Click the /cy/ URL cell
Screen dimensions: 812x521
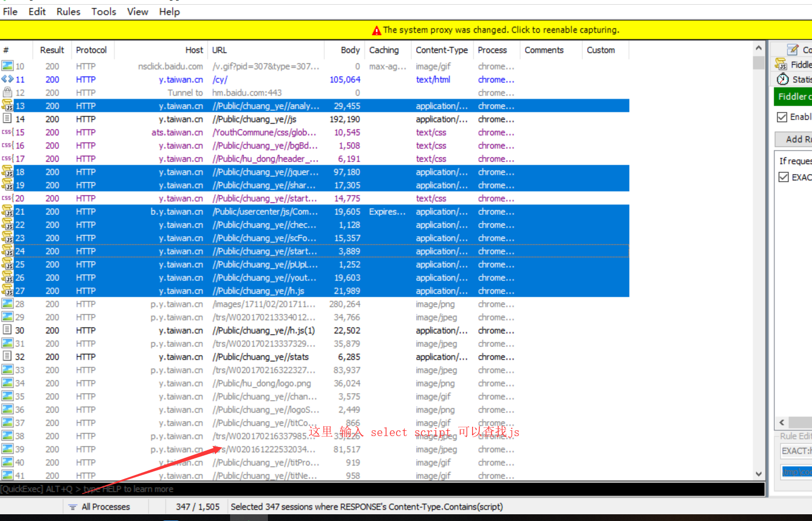[220, 80]
